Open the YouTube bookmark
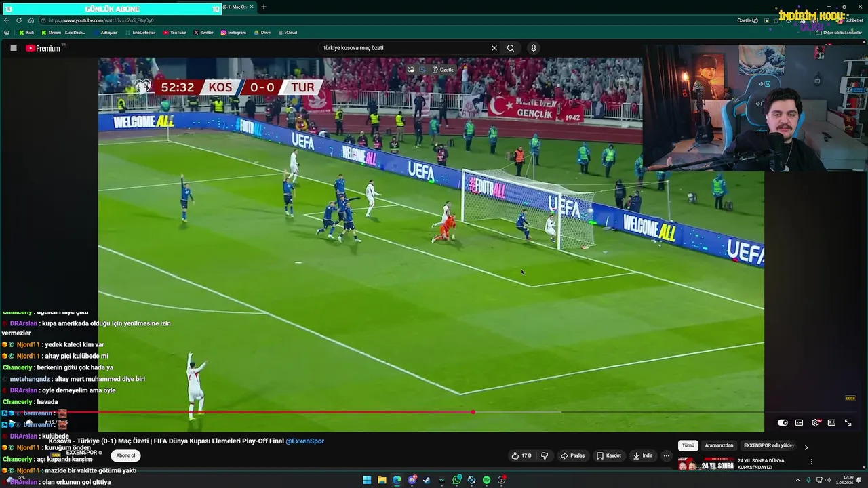Viewport: 868px width, 488px height. [174, 33]
